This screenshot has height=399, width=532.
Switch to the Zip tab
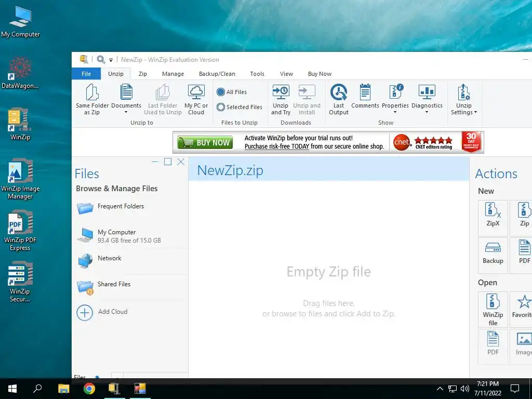tap(142, 74)
